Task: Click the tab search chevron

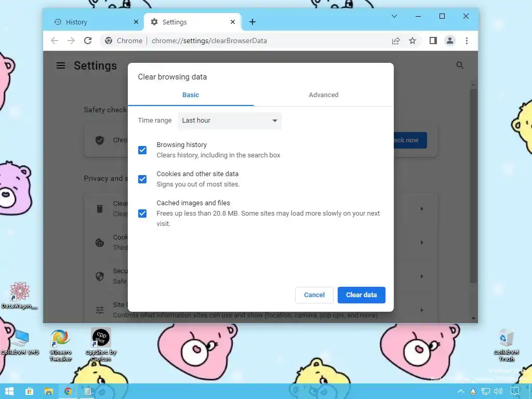Action: 394,16
